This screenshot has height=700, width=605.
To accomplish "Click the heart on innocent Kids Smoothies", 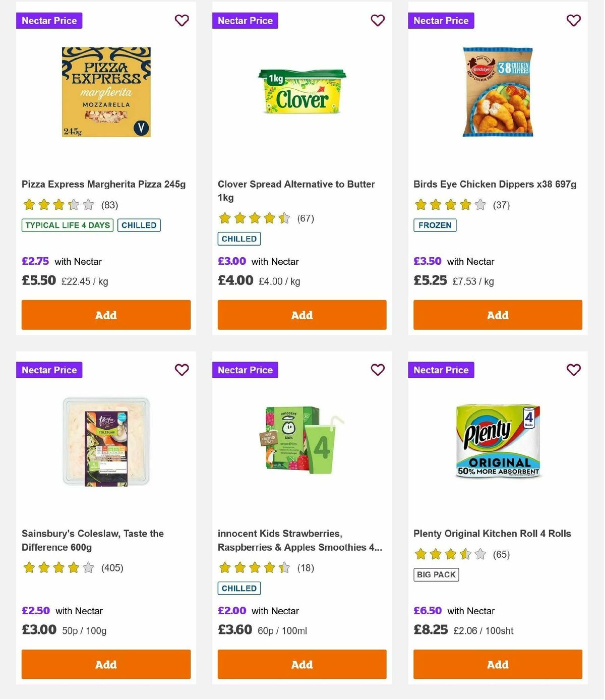I will 378,370.
